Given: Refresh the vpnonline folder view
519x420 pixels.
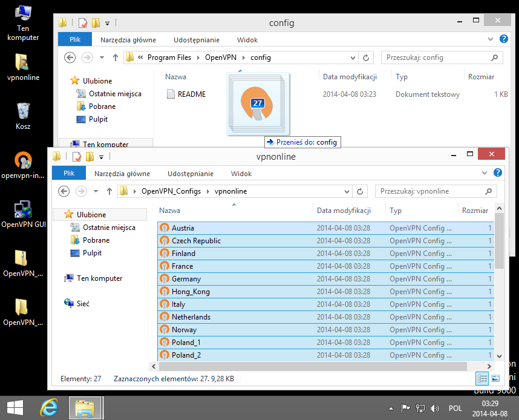Looking at the screenshot, I should [360, 191].
